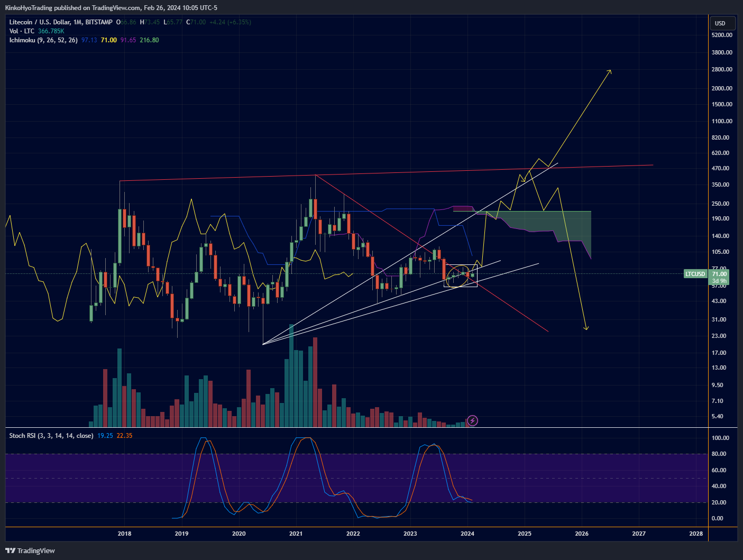Open the Stoch RSI (3, 3, 14, 14, close) legend

click(x=51, y=436)
